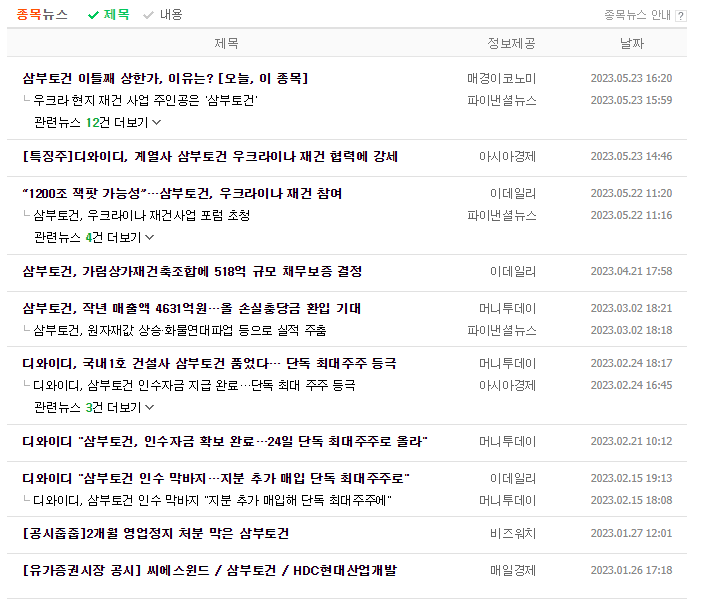Viewport: 702px width, 605px height.
Task: Open 삼부토건, 작년 매출액 4631억원 article
Action: pyautogui.click(x=192, y=309)
